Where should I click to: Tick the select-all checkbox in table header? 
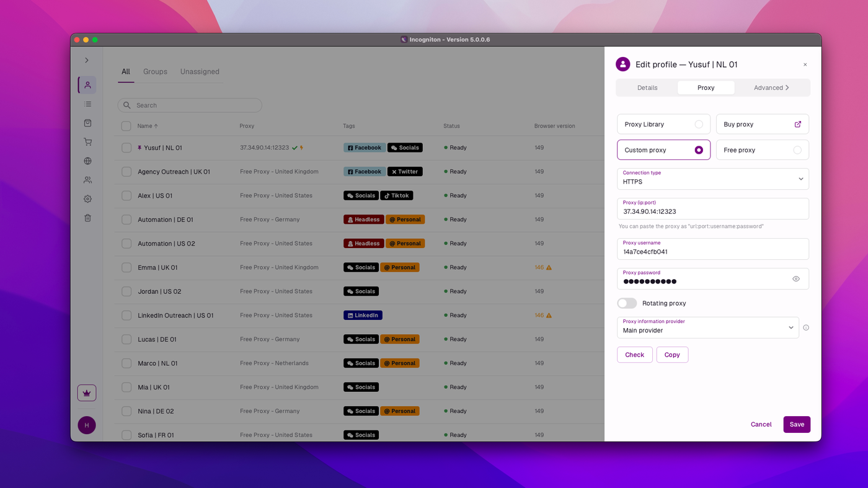click(x=126, y=126)
